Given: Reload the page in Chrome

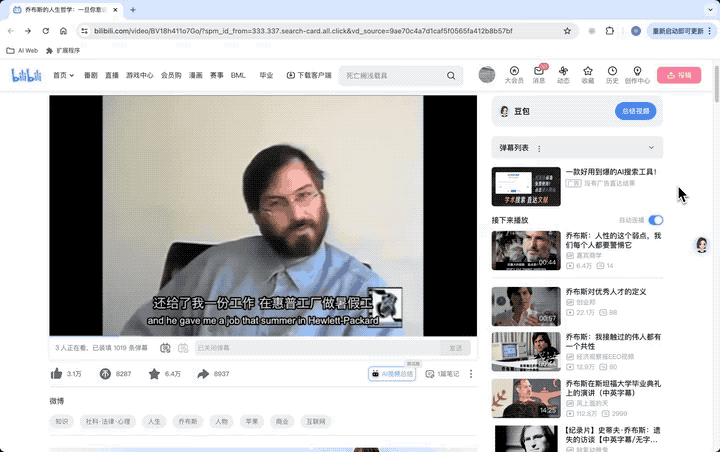Looking at the screenshot, I should click(x=45, y=31).
